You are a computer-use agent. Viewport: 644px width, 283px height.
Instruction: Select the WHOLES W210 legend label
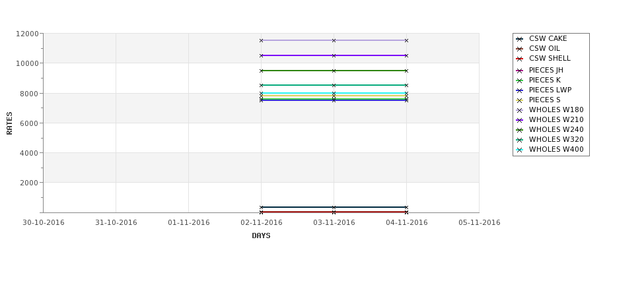pyautogui.click(x=556, y=120)
